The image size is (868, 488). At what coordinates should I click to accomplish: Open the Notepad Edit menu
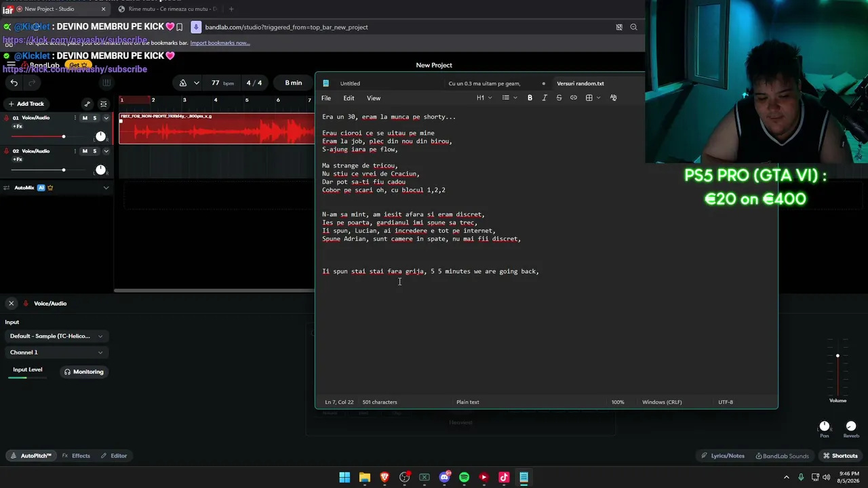pyautogui.click(x=349, y=98)
